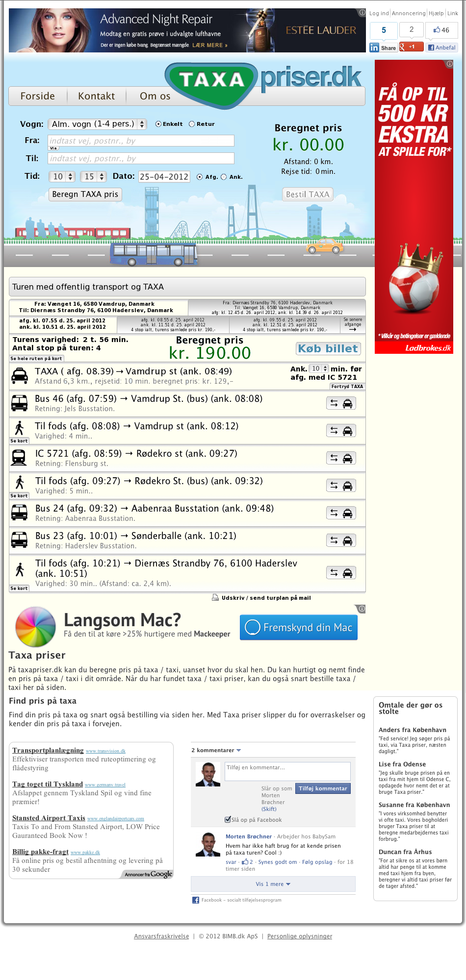Click the Fra address input field
466x980 pixels.
(x=141, y=141)
